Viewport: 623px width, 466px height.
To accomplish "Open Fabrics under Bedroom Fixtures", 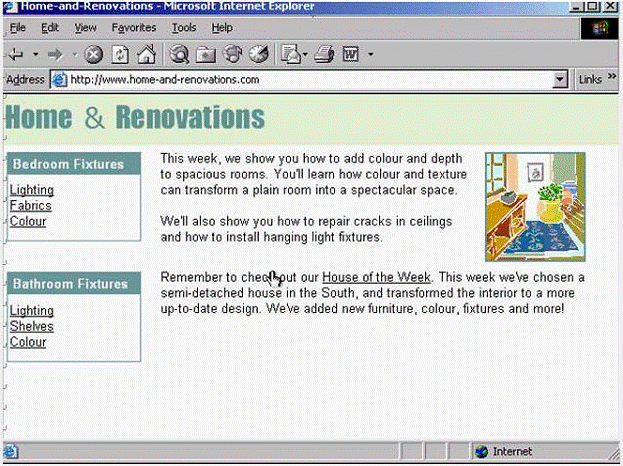I will click(x=30, y=206).
